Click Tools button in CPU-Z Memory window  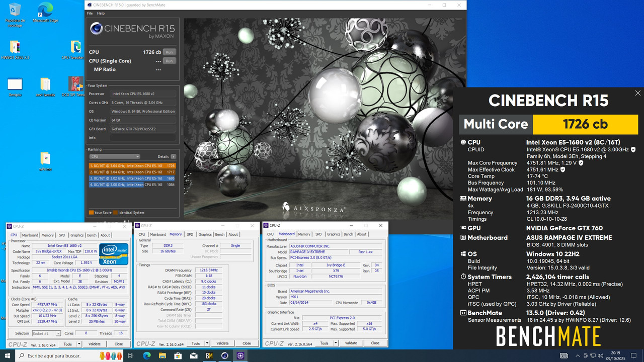[195, 343]
